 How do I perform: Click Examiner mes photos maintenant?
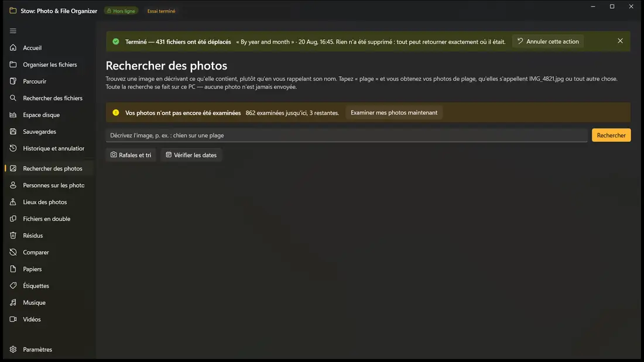pyautogui.click(x=394, y=112)
